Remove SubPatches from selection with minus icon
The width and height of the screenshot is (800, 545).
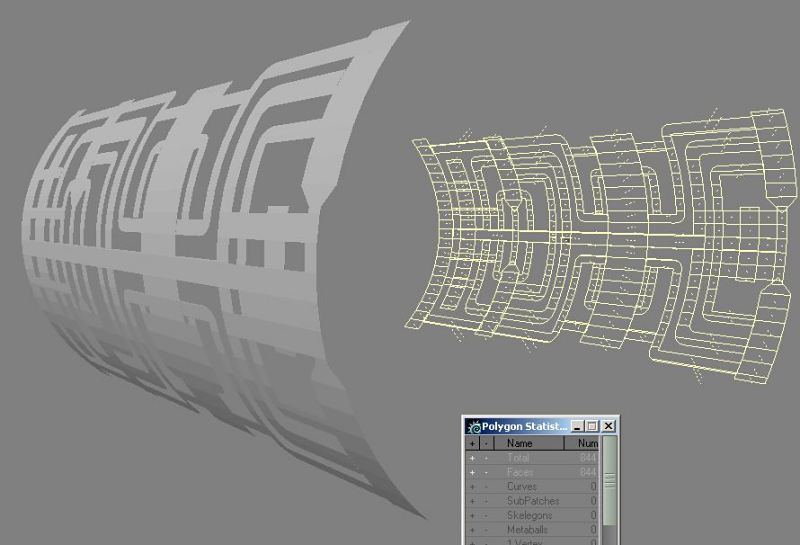487,501
